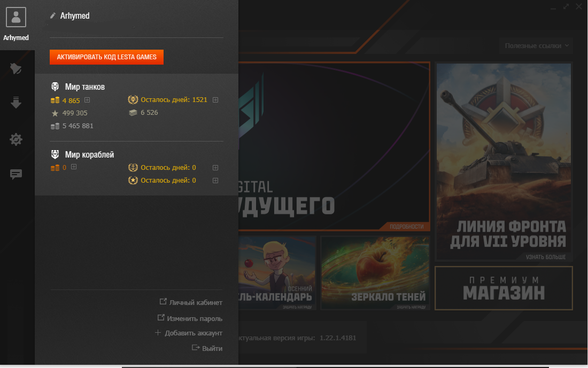Maximize the launcher window
The height and width of the screenshot is (368, 588).
pyautogui.click(x=566, y=7)
